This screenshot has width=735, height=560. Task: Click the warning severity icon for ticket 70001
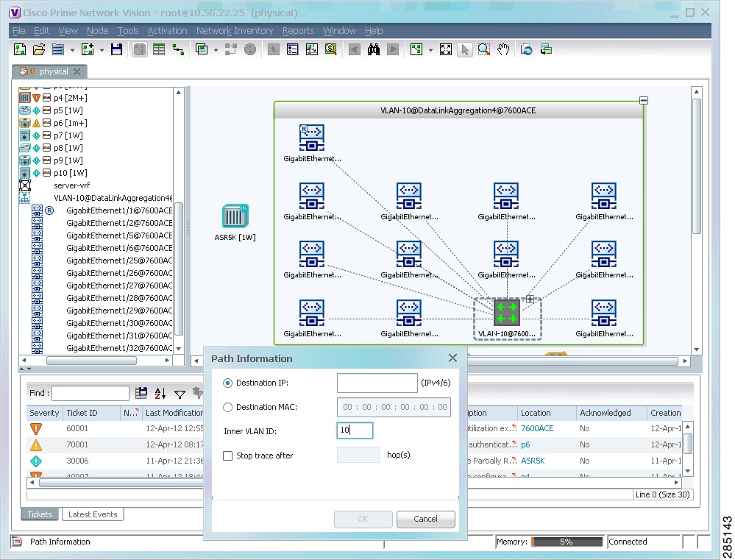[36, 444]
